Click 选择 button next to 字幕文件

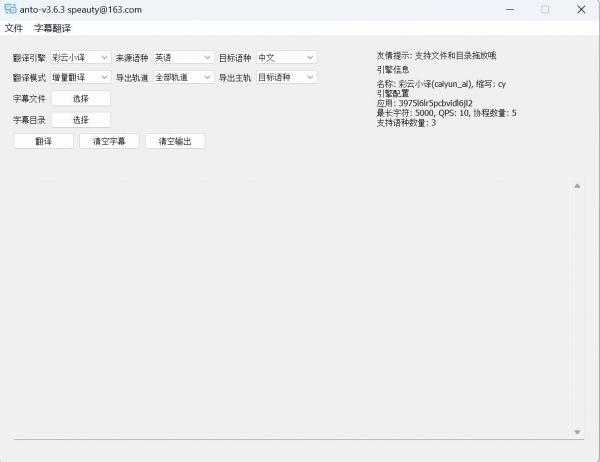81,99
